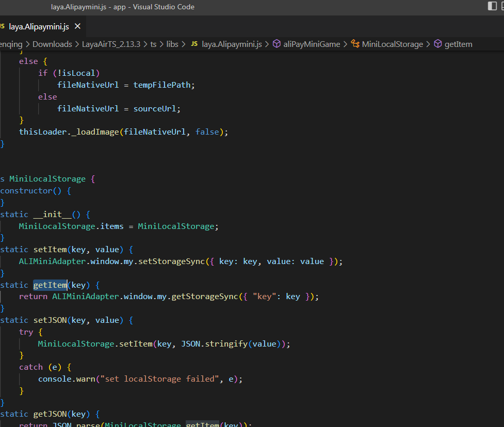
Task: Click the '__init__' method name
Action: coord(53,215)
